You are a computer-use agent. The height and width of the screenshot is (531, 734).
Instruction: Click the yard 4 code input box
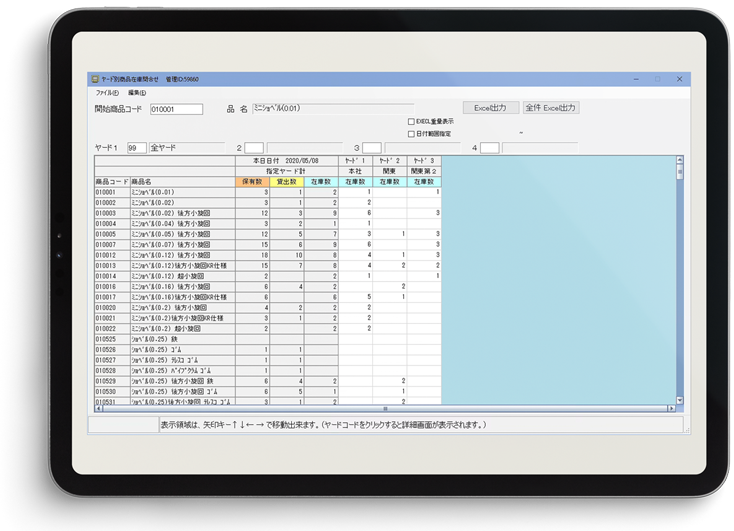pos(490,148)
